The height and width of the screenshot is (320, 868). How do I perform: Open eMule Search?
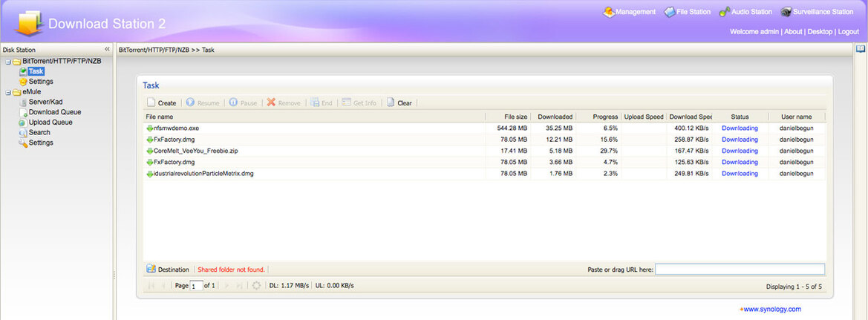[x=39, y=132]
